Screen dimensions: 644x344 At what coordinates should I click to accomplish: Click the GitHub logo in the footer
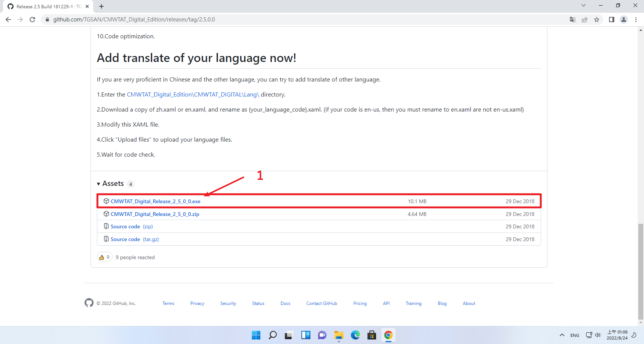point(89,303)
